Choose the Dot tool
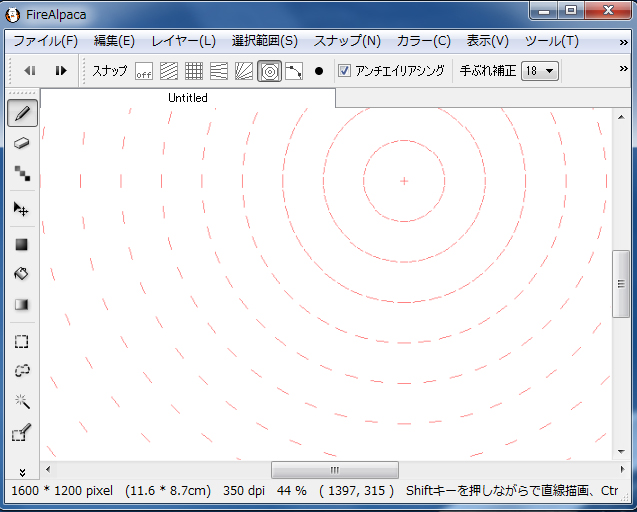 point(21,173)
